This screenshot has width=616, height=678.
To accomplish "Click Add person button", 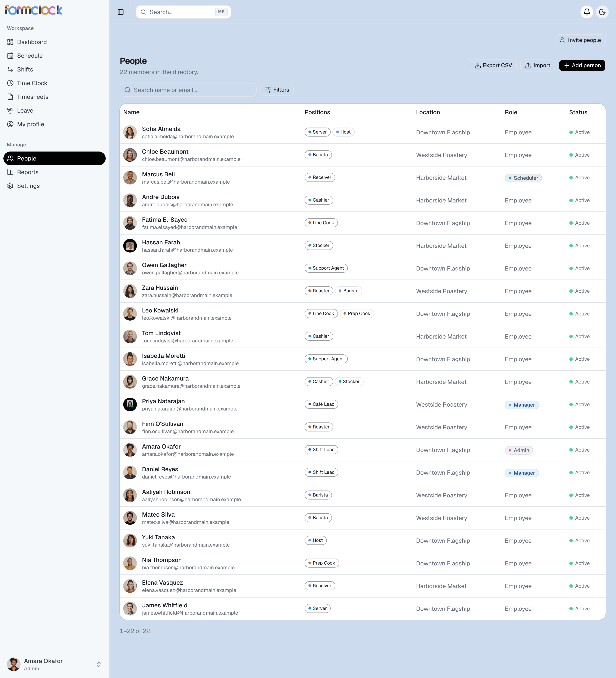I will 582,65.
